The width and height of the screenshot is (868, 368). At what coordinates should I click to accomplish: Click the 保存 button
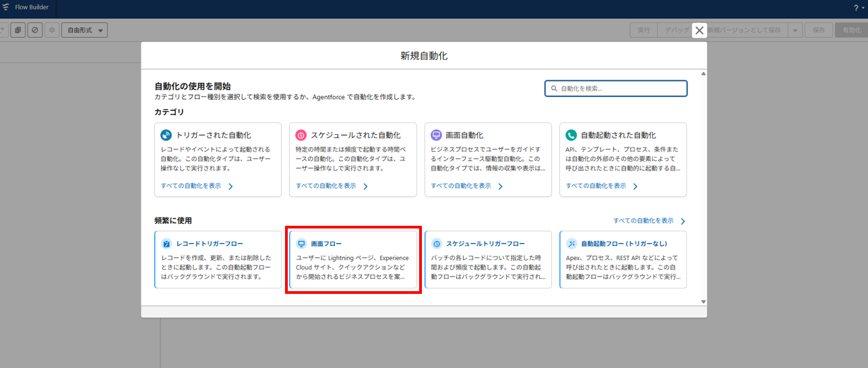pyautogui.click(x=818, y=30)
